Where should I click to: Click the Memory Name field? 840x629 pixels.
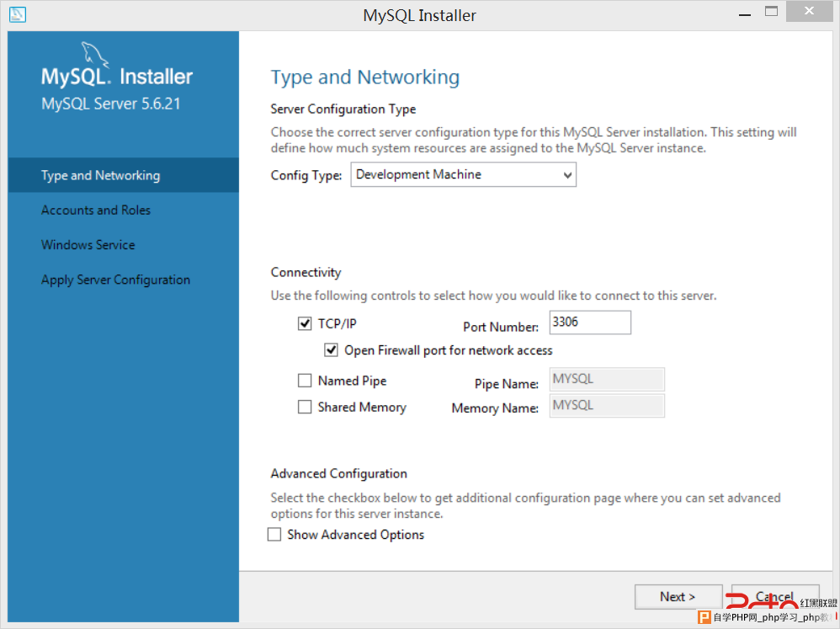[x=607, y=406]
